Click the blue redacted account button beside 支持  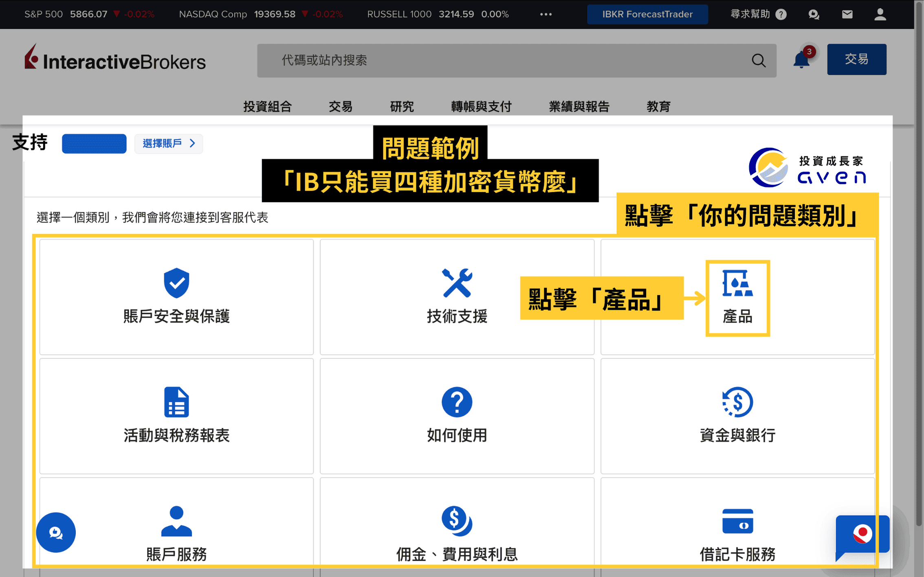(94, 143)
